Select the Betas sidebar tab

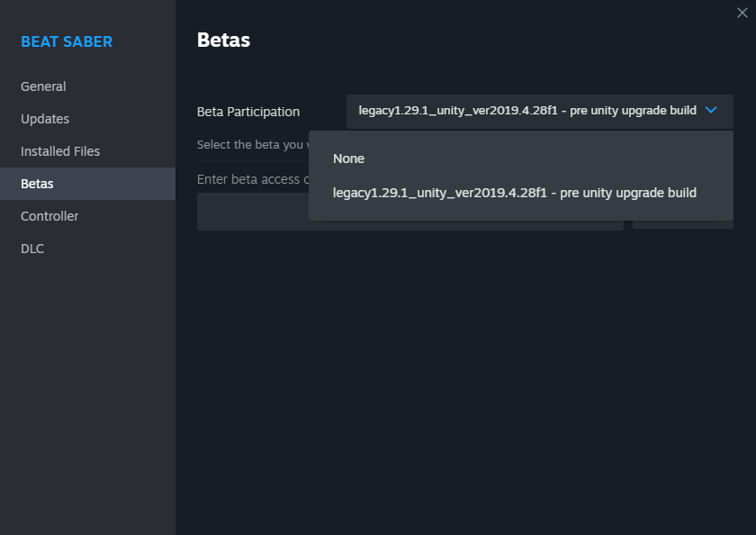pos(87,184)
